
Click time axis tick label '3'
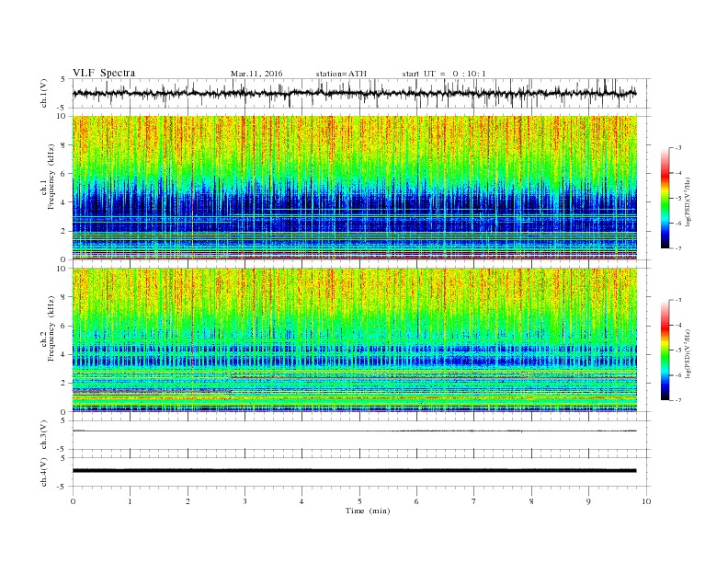(x=245, y=501)
